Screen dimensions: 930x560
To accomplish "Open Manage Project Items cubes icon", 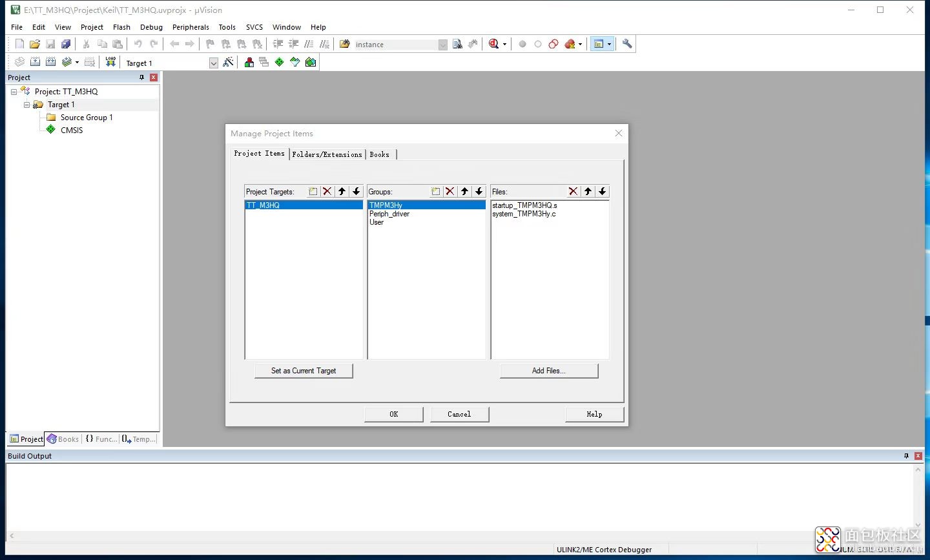I will coord(249,62).
